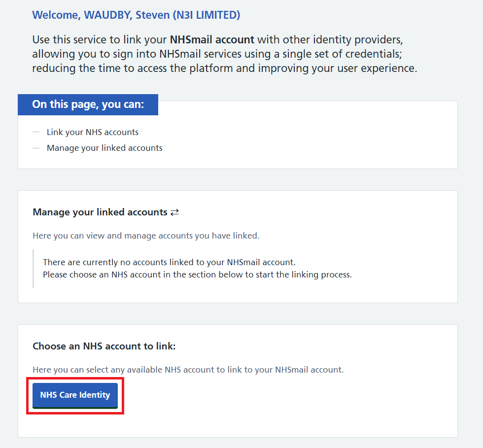Jump to "Manage your linked accounts" list link
The image size is (483, 448).
pos(104,148)
